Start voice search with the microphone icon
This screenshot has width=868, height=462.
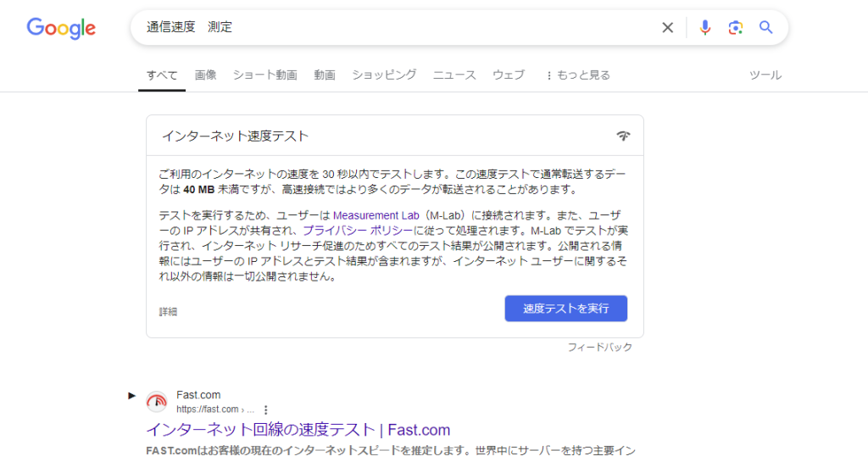tap(704, 28)
